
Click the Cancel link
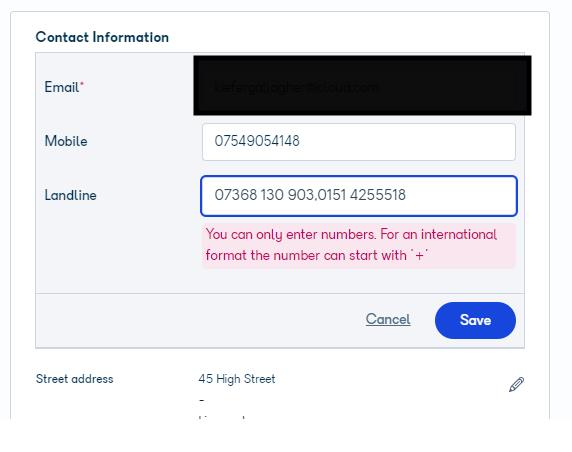(x=388, y=319)
